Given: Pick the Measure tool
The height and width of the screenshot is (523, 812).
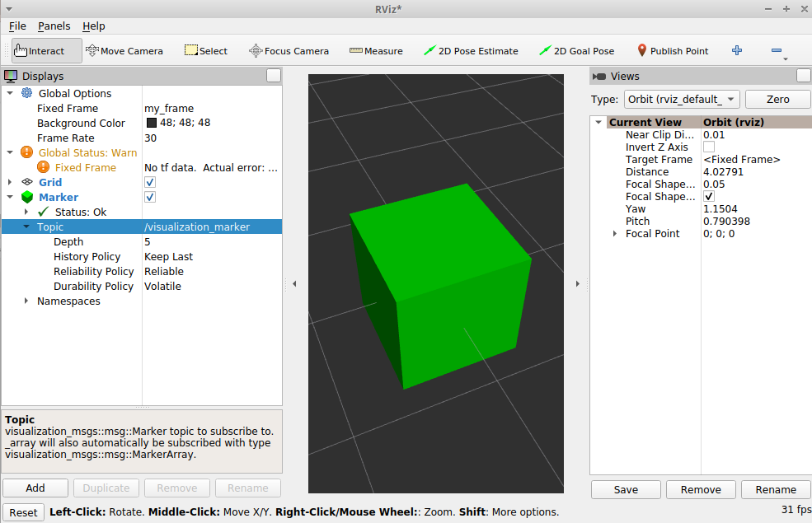Looking at the screenshot, I should [x=376, y=51].
